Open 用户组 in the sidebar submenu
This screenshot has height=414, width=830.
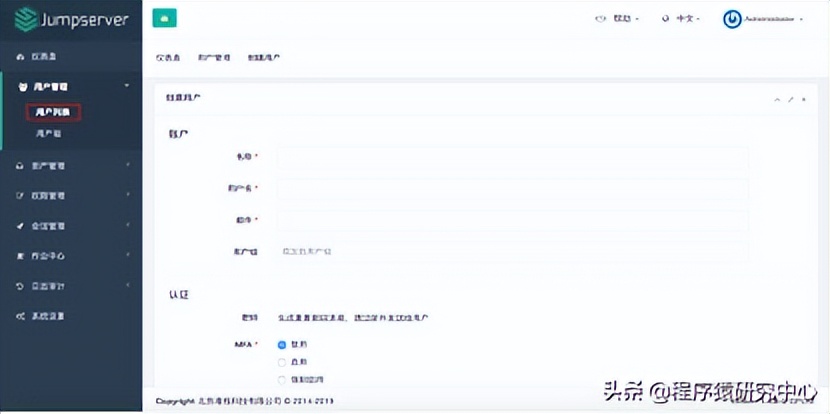pyautogui.click(x=49, y=134)
